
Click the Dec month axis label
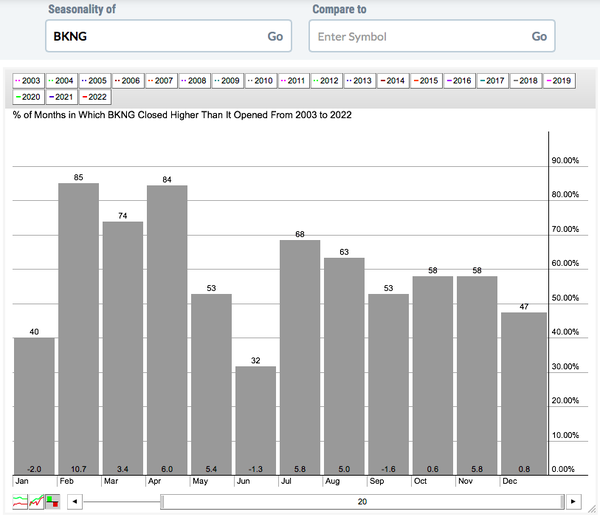(509, 481)
